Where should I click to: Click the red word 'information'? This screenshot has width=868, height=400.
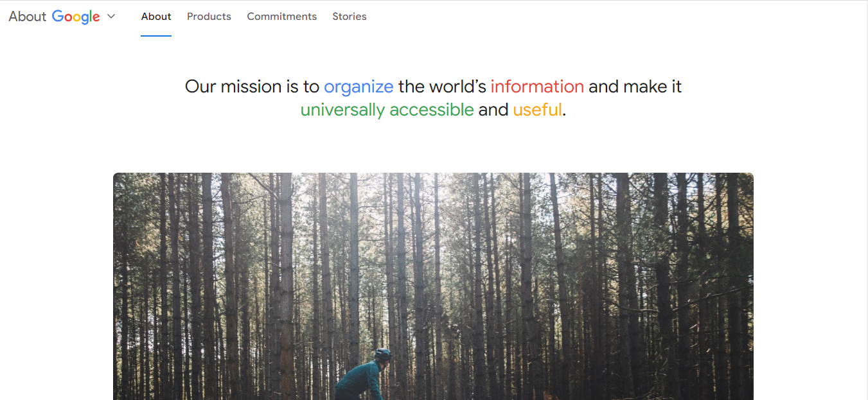coord(537,86)
